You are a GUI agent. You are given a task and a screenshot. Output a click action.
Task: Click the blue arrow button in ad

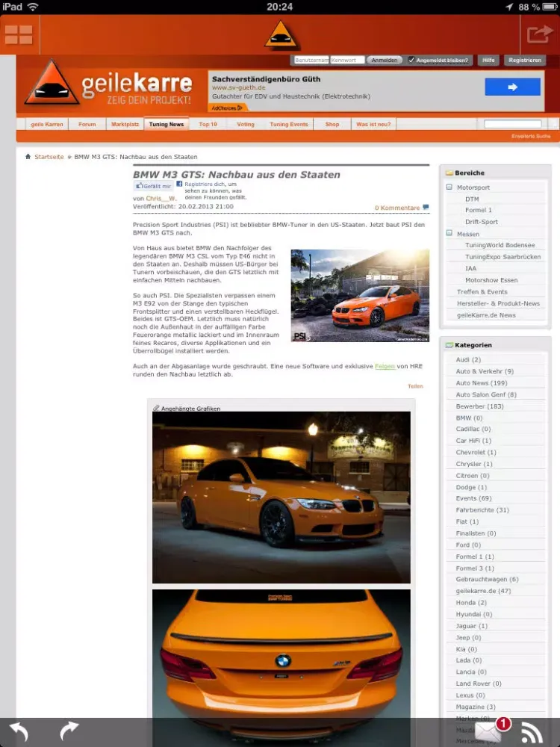point(512,87)
